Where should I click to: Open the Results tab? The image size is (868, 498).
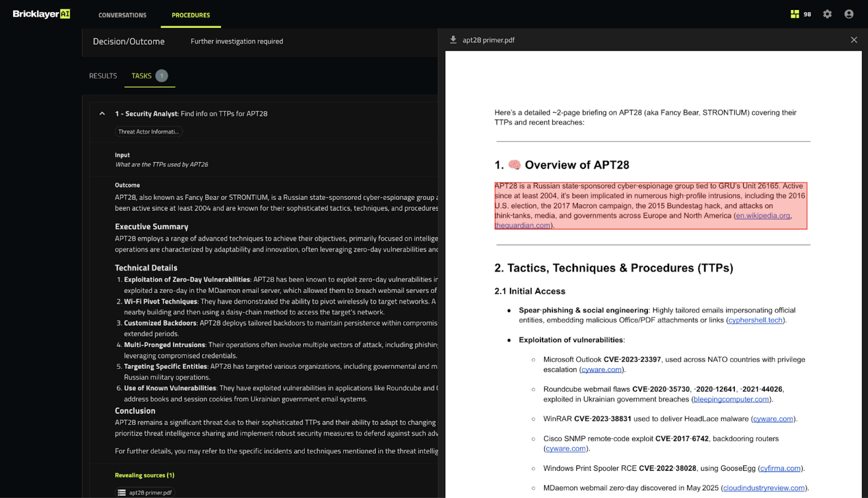(103, 76)
